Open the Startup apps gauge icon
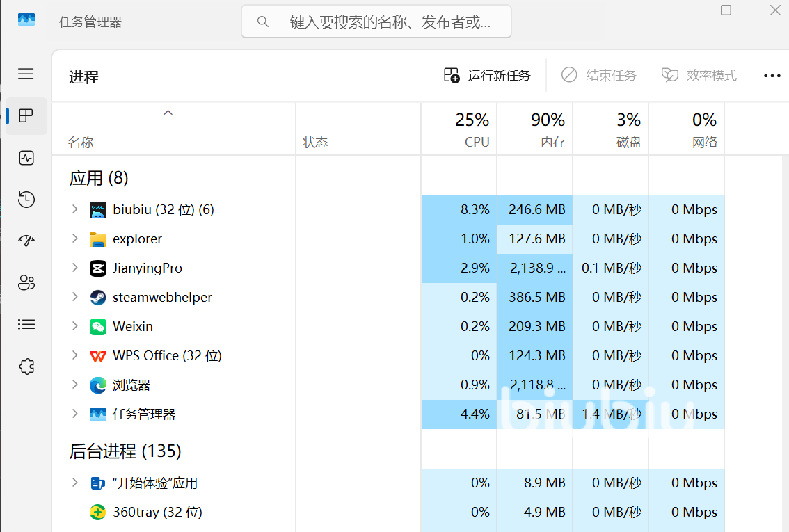The width and height of the screenshot is (789, 532). [x=26, y=241]
